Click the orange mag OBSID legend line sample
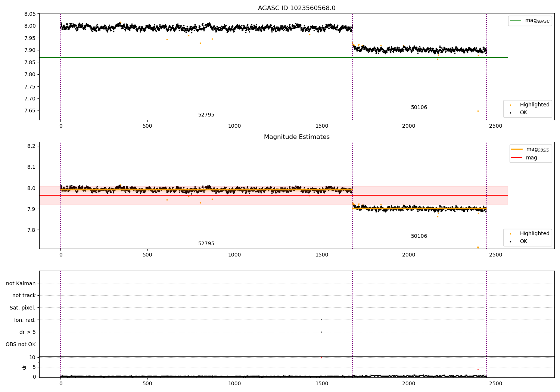The image size is (560, 392). click(517, 149)
